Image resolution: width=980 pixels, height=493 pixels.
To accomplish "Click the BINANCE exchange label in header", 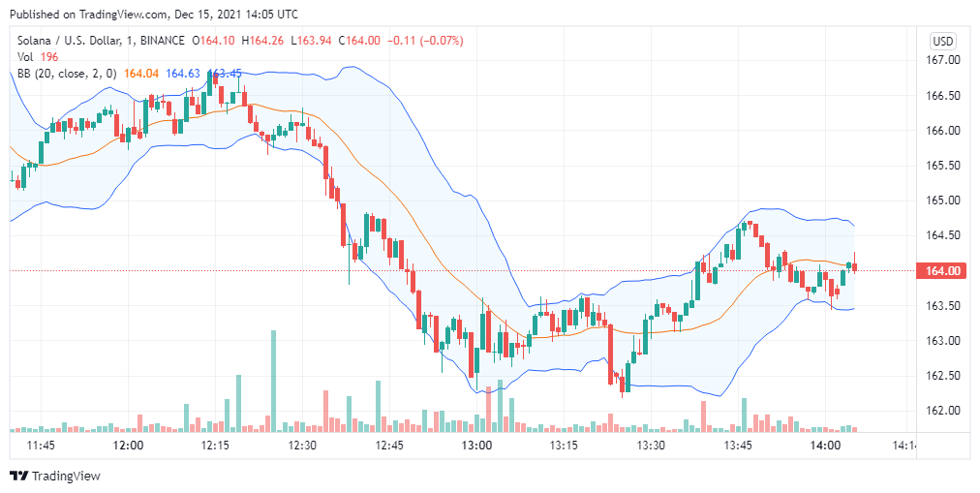I will [x=163, y=41].
